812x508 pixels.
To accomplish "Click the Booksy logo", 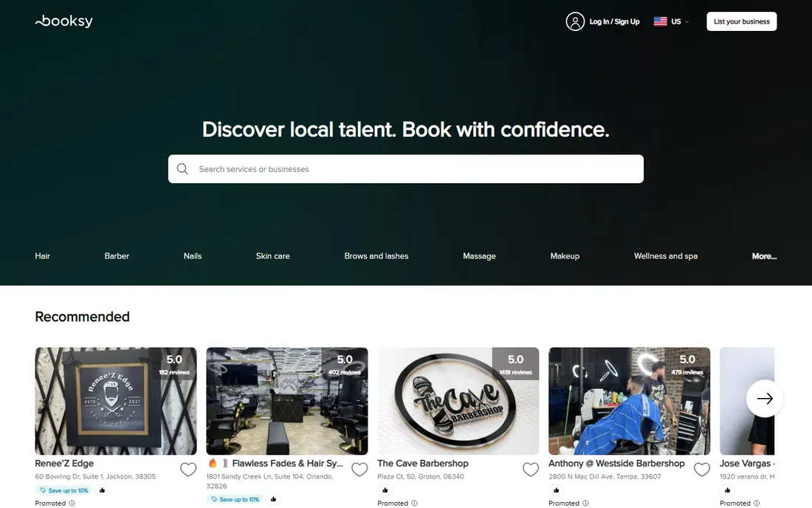I will (63, 21).
